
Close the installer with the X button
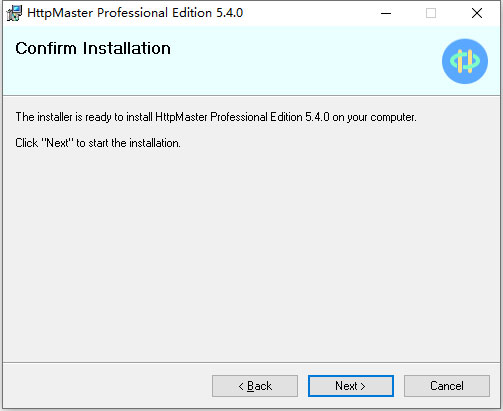(477, 13)
